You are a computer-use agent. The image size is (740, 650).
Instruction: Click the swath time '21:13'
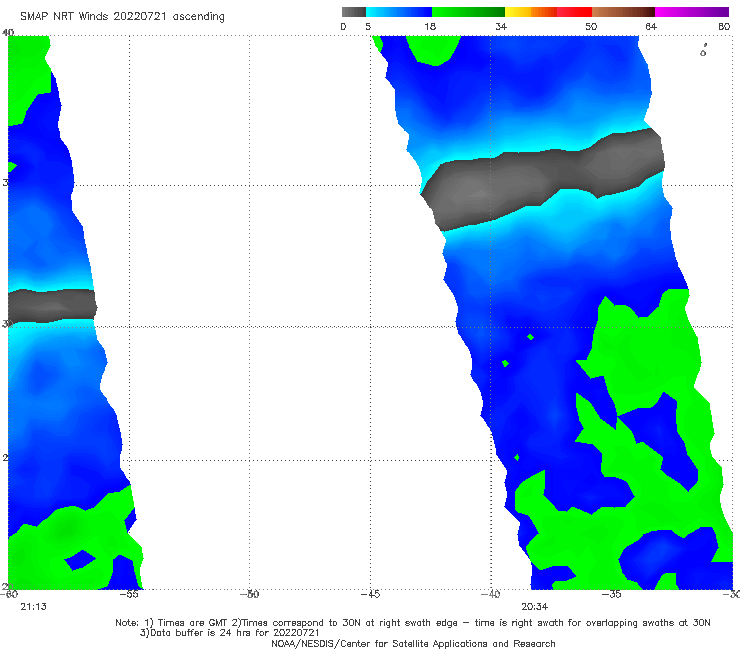pyautogui.click(x=34, y=607)
